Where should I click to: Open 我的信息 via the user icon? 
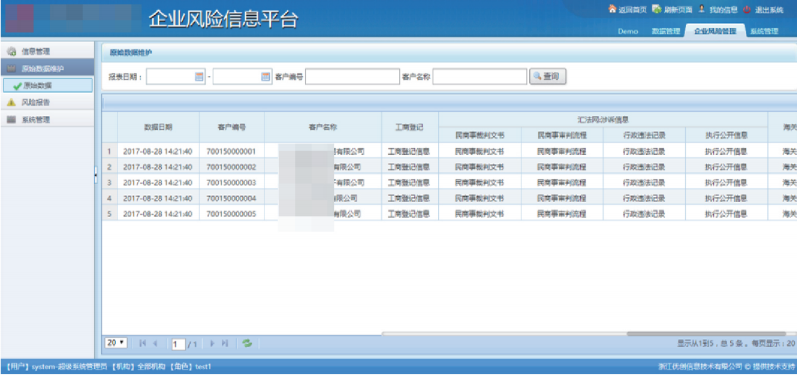[702, 10]
